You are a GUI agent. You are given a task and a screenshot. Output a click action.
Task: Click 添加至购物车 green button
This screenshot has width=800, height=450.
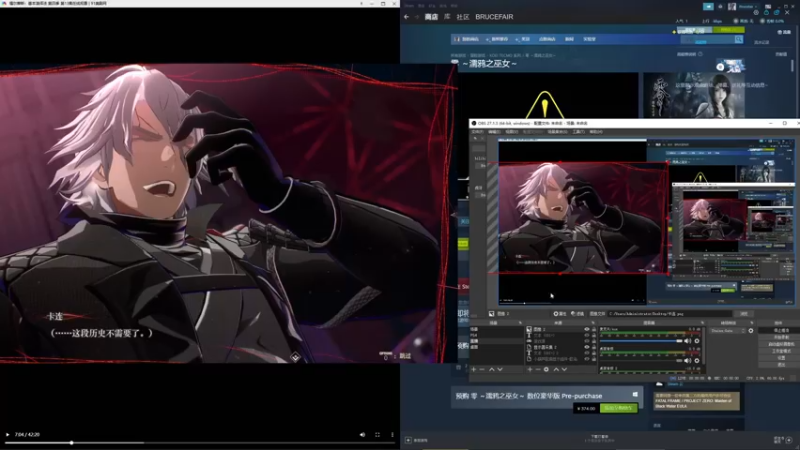pyautogui.click(x=618, y=408)
